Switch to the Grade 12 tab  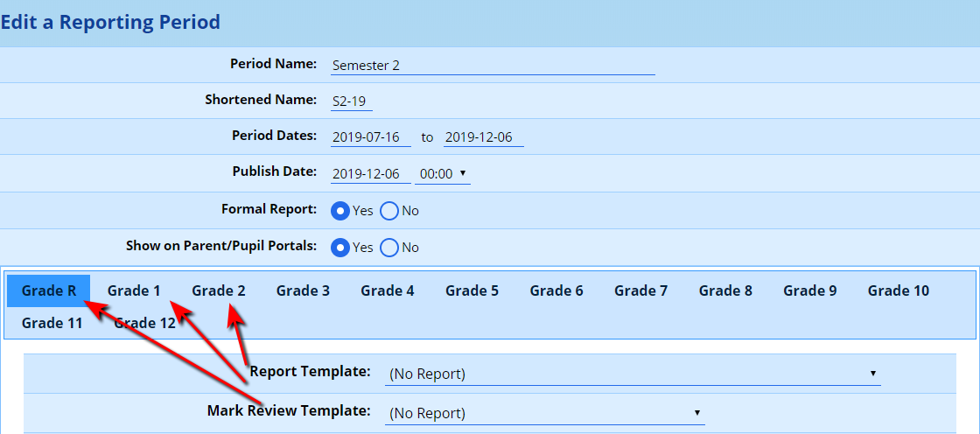[145, 323]
